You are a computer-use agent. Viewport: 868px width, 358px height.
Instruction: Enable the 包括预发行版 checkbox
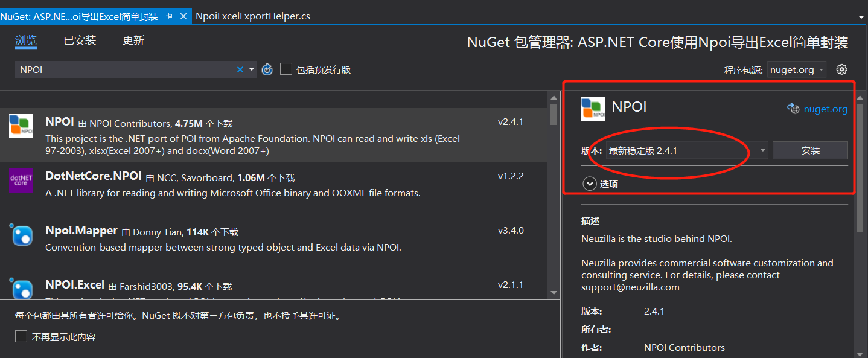click(x=286, y=69)
